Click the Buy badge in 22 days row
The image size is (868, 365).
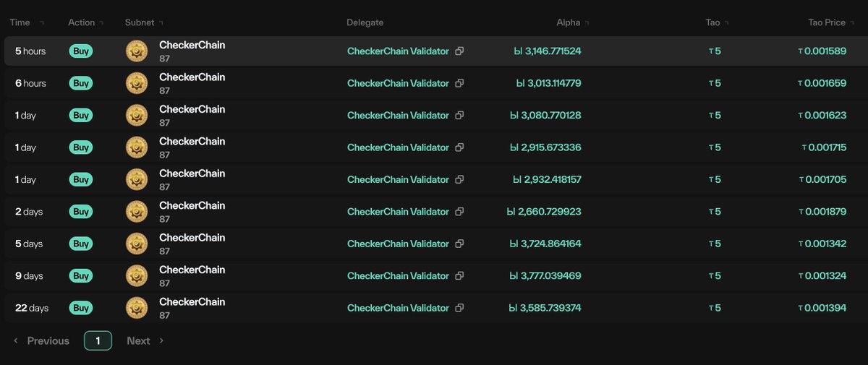tap(81, 308)
